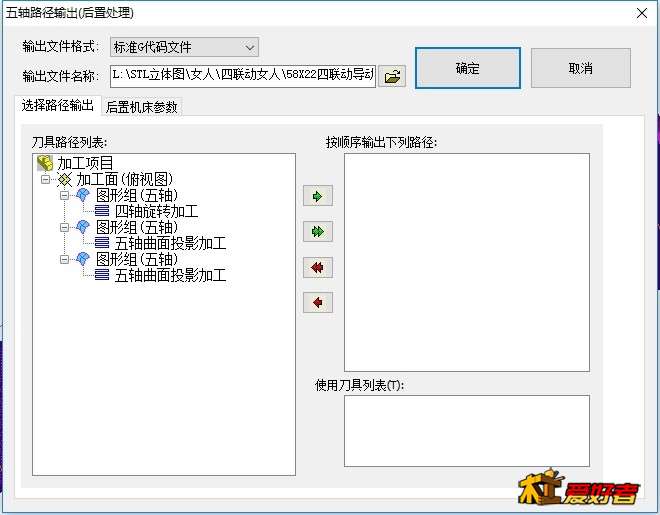Close the 五轴路径输出 dialog
660x515 pixels.
tap(642, 13)
